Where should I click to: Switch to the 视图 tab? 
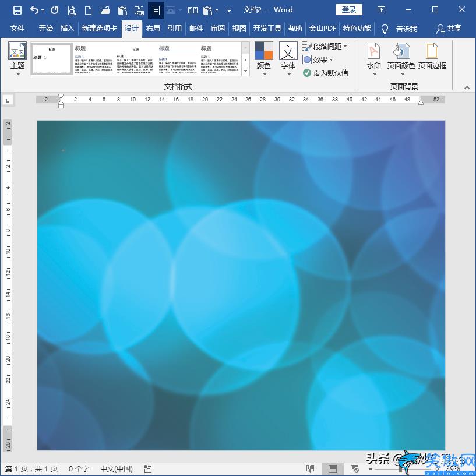pyautogui.click(x=239, y=29)
